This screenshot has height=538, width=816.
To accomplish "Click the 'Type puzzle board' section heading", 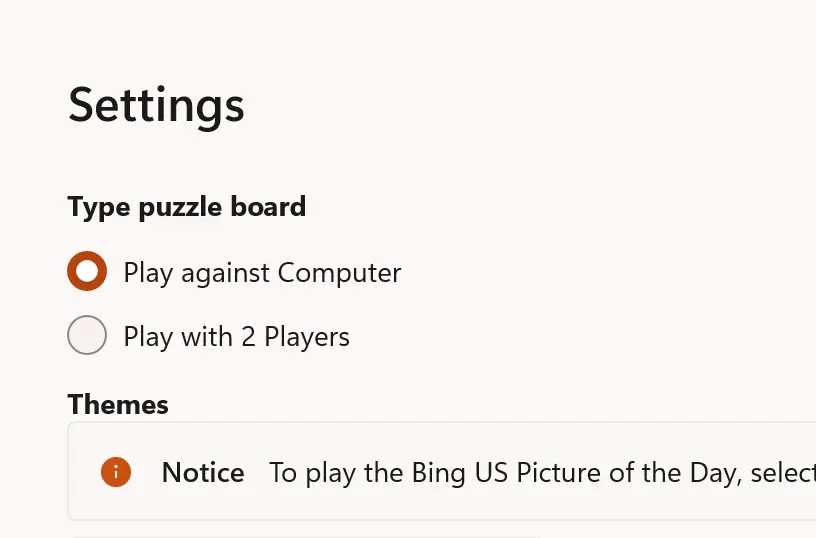I will [187, 207].
